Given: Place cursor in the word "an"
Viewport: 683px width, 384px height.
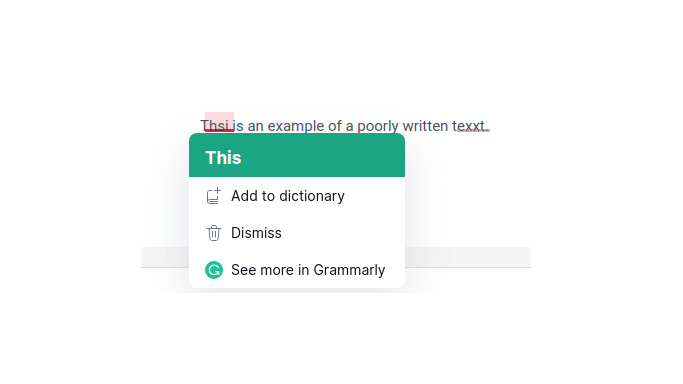Looking at the screenshot, I should point(256,126).
